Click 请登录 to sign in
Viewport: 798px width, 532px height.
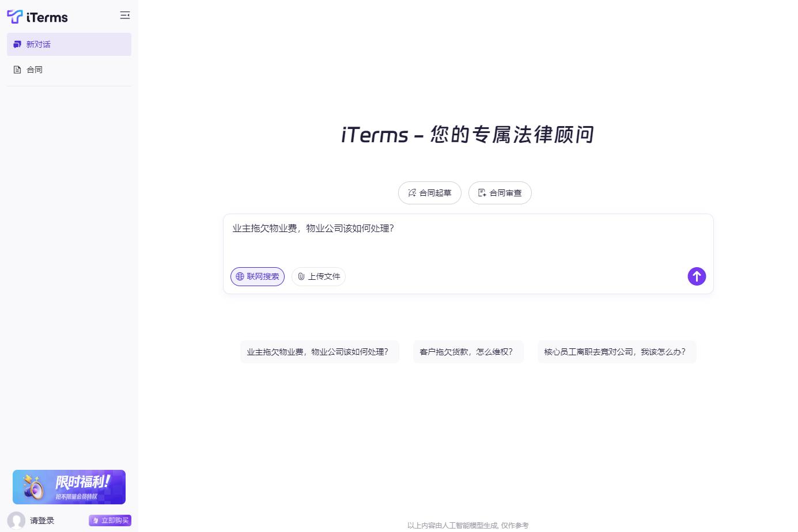(x=41, y=520)
